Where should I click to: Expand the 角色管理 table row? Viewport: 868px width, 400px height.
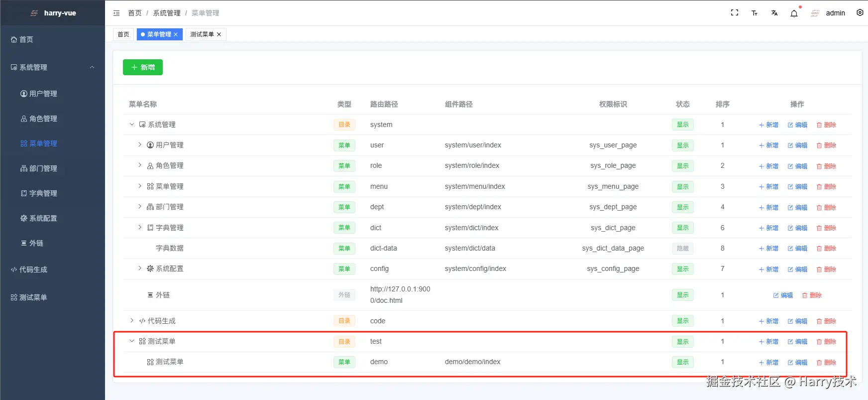pos(140,165)
